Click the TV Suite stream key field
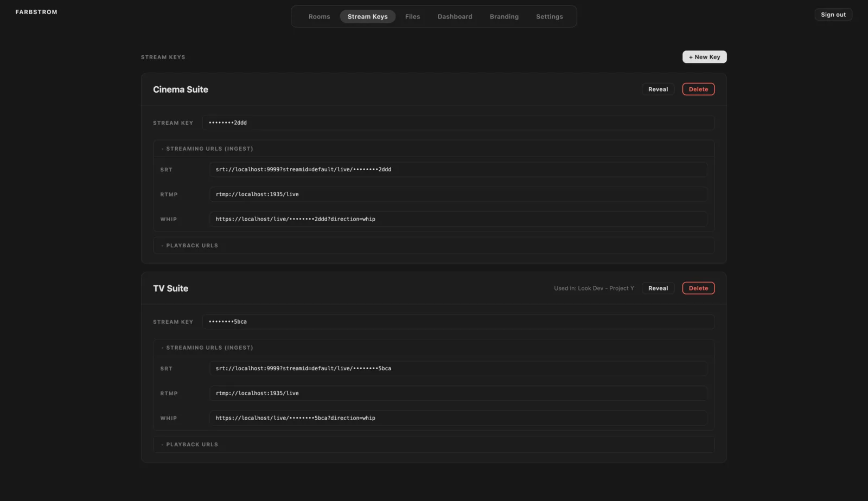 (458, 322)
